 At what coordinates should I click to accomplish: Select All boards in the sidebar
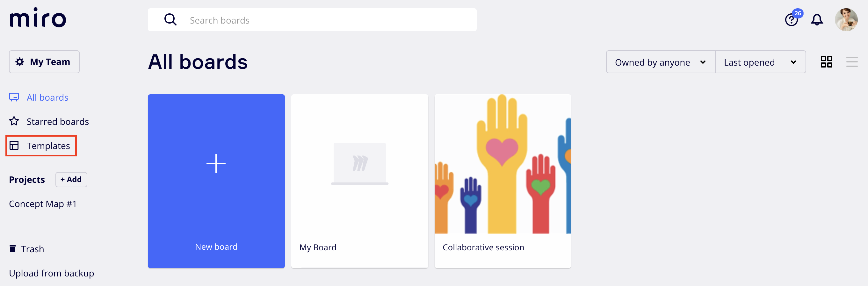pos(47,97)
